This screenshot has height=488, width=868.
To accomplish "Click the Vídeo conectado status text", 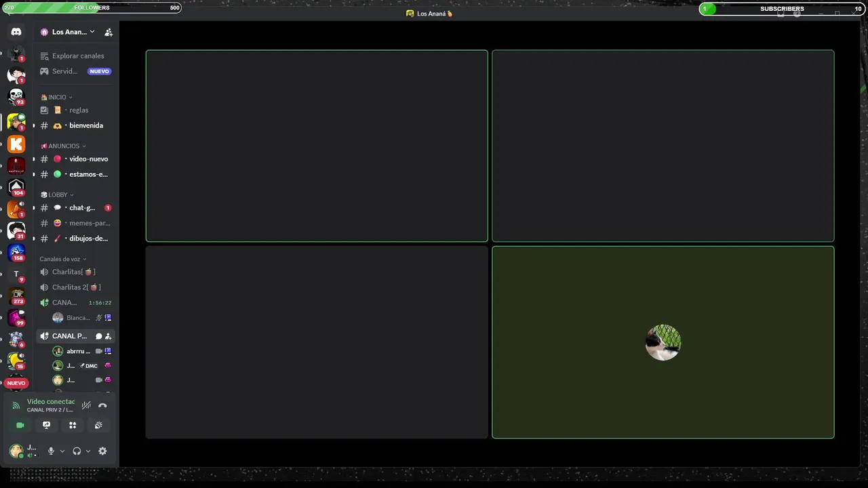I will pyautogui.click(x=51, y=401).
